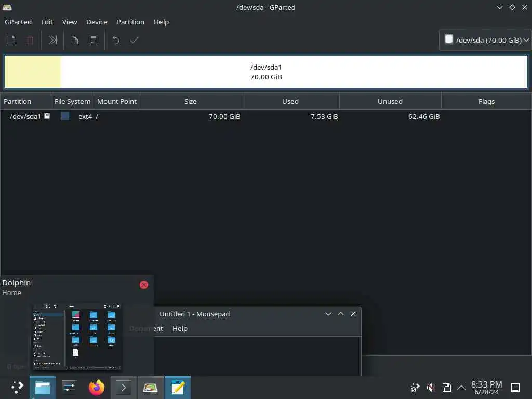Sort by the Partition column header
The image size is (532, 399).
click(25, 101)
